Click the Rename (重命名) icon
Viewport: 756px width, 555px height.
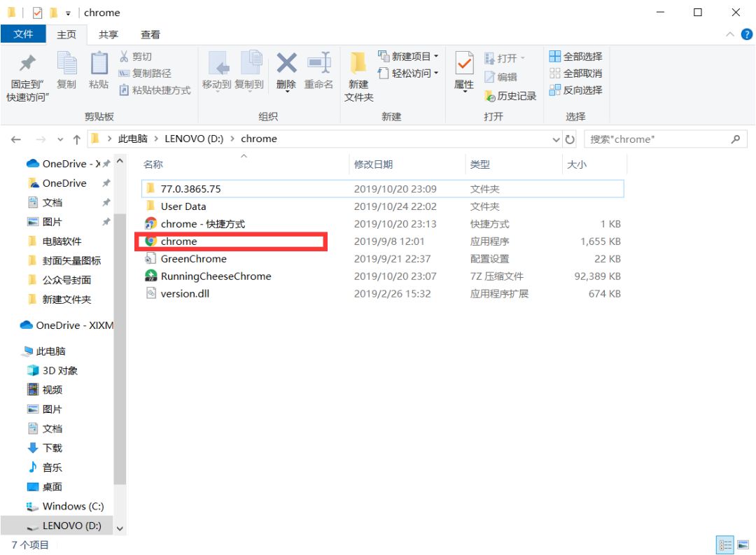point(318,63)
